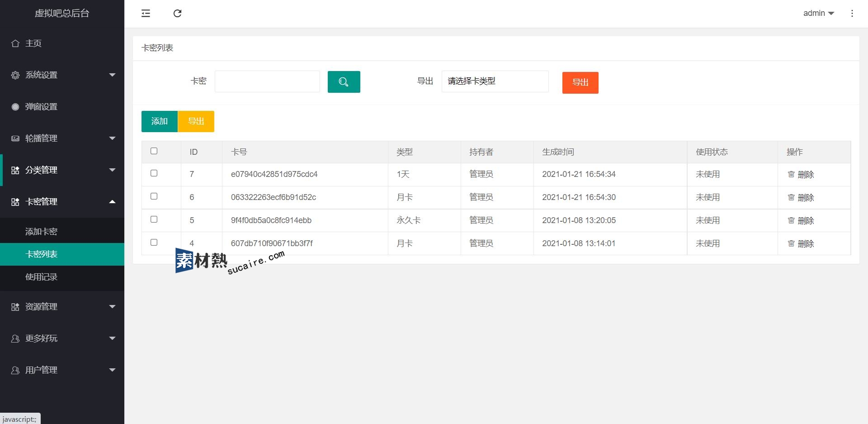868x424 pixels.
Task: Click the green magnifier search button
Action: point(344,82)
